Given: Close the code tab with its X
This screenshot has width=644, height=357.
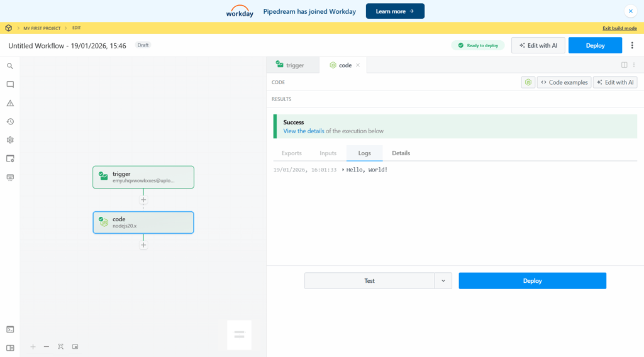Looking at the screenshot, I should (x=358, y=65).
